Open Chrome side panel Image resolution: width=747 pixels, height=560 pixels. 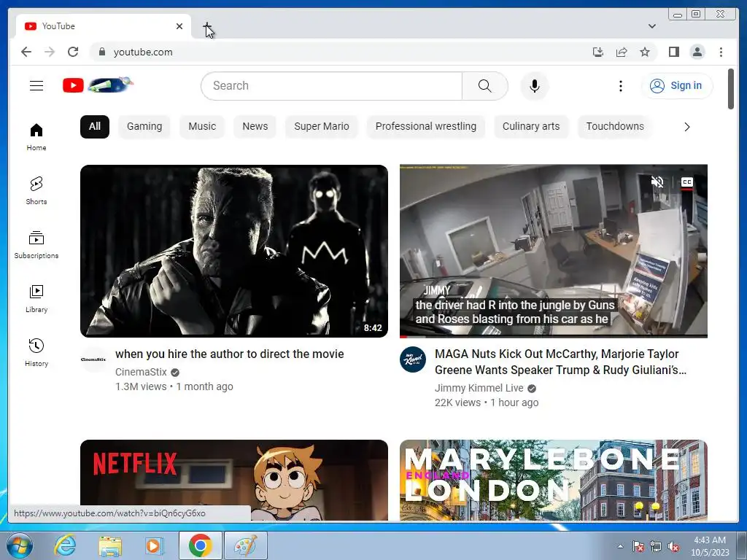tap(673, 52)
